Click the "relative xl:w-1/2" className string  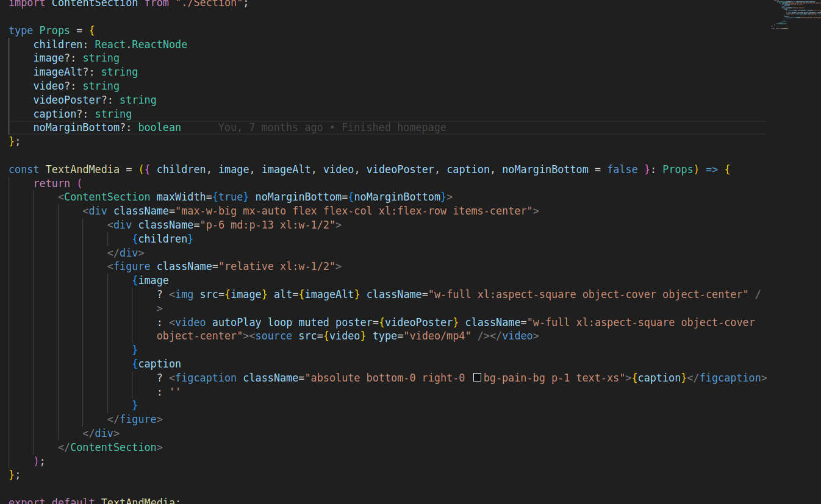pos(277,266)
